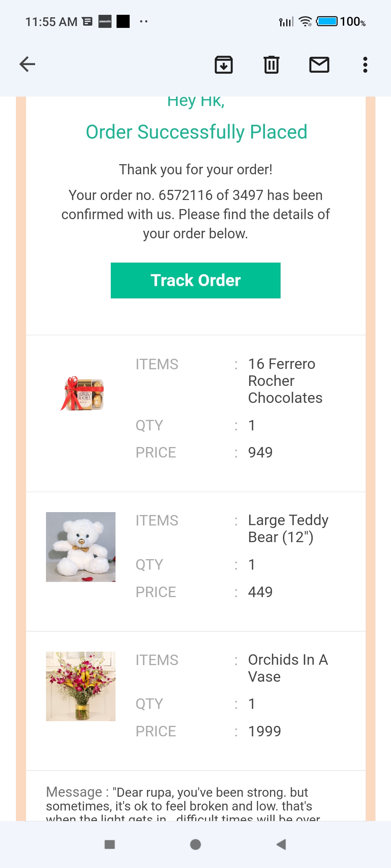The height and width of the screenshot is (868, 391).
Task: Delete the email using the trash icon
Action: (272, 65)
